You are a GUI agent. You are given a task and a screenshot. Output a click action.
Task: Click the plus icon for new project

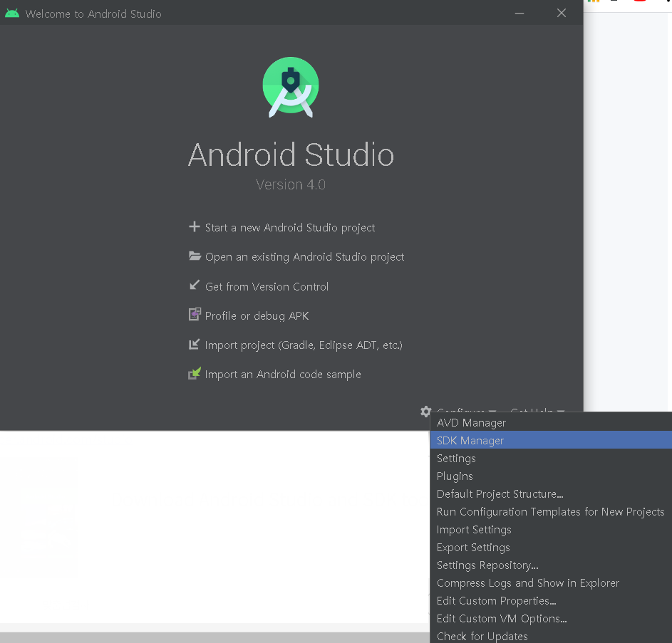click(195, 226)
